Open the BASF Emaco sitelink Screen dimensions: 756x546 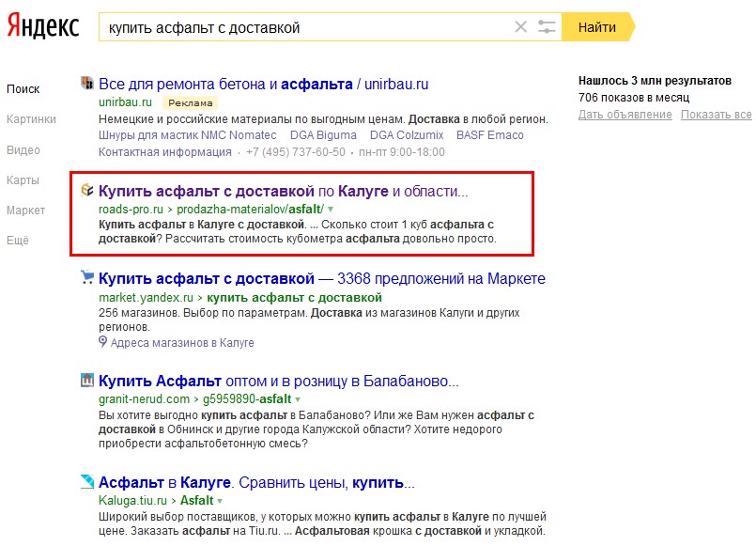[x=490, y=135]
